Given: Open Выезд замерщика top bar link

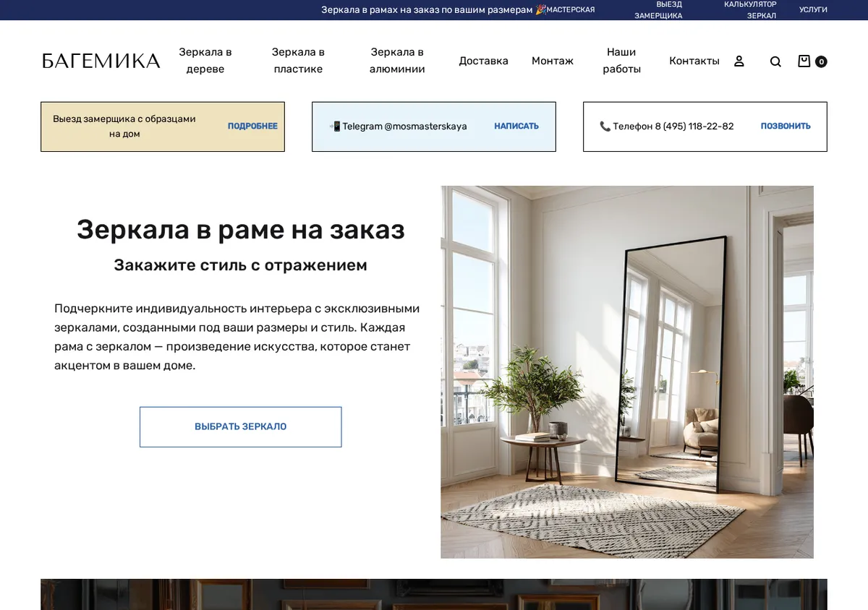Looking at the screenshot, I should coord(658,10).
